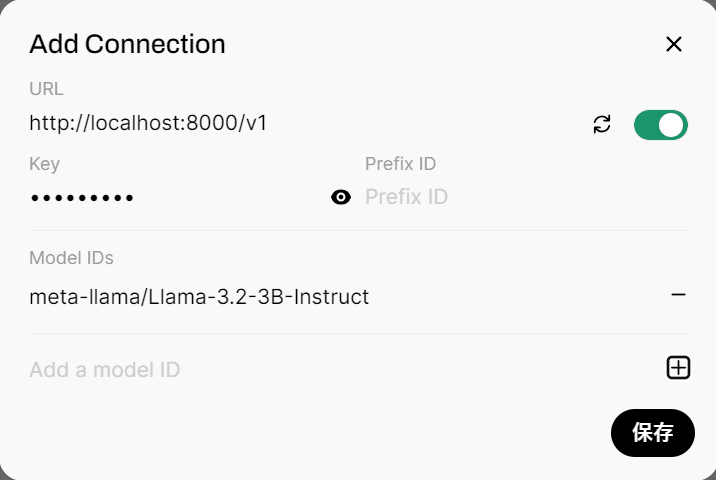Image resolution: width=716 pixels, height=480 pixels.
Task: Remove the Llama-3.2-3B-Instruct model ID
Action: (x=678, y=295)
